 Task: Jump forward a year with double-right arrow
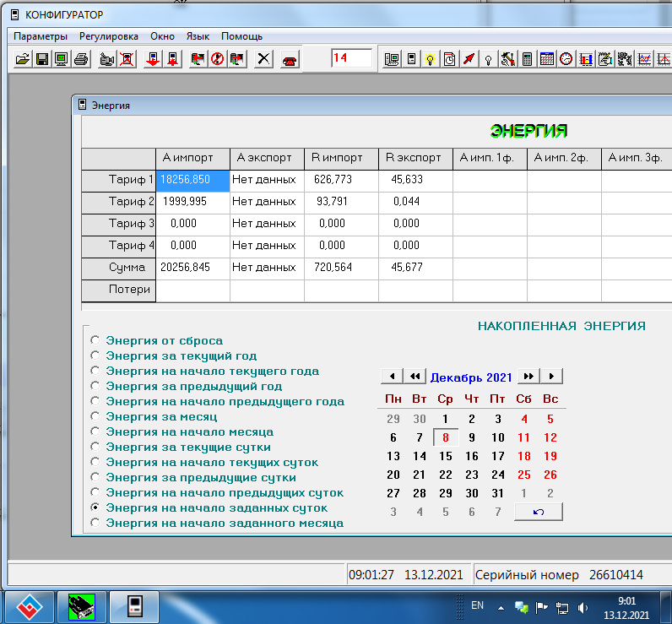pos(528,377)
